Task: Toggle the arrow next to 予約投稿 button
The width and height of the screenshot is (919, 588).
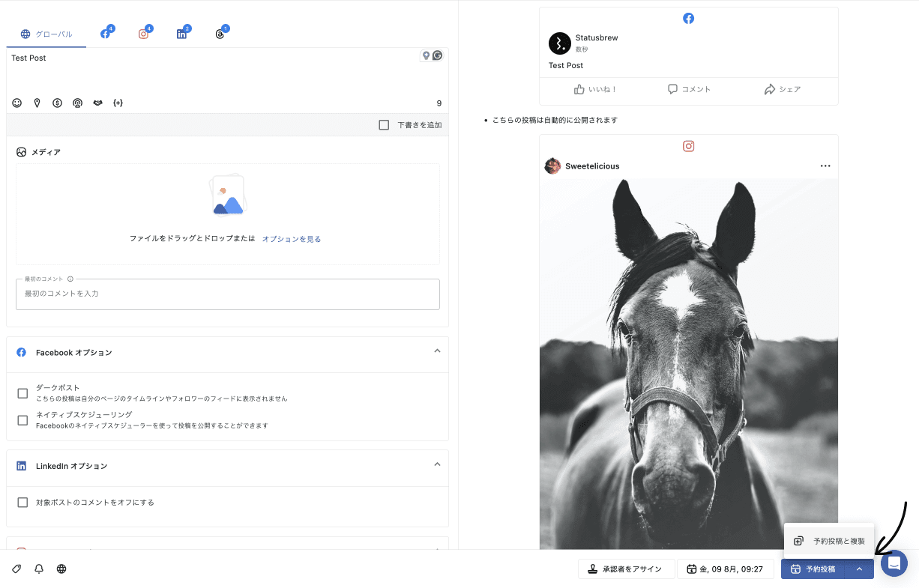Action: pyautogui.click(x=859, y=569)
